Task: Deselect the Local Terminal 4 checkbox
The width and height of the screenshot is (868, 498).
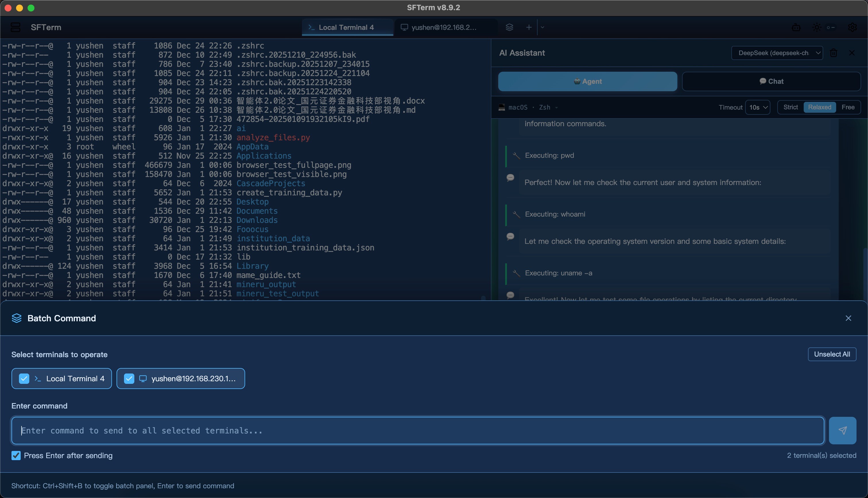Action: 24,378
